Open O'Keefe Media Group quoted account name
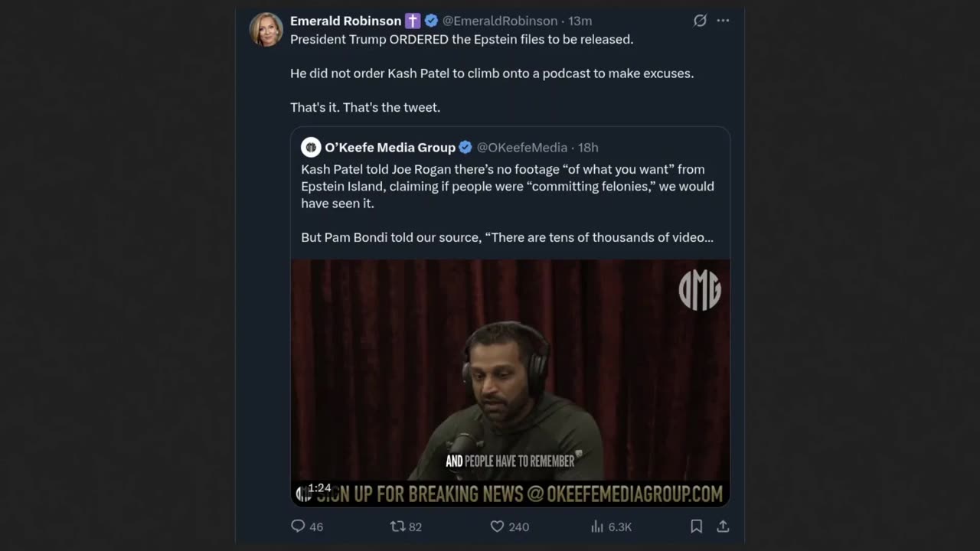 (390, 148)
